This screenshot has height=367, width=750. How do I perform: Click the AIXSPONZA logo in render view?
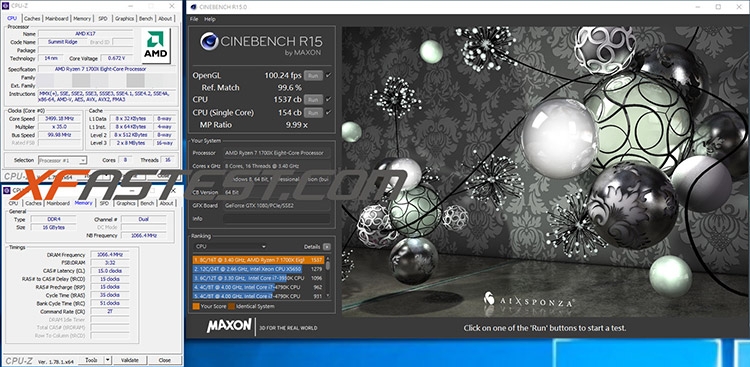[x=529, y=301]
